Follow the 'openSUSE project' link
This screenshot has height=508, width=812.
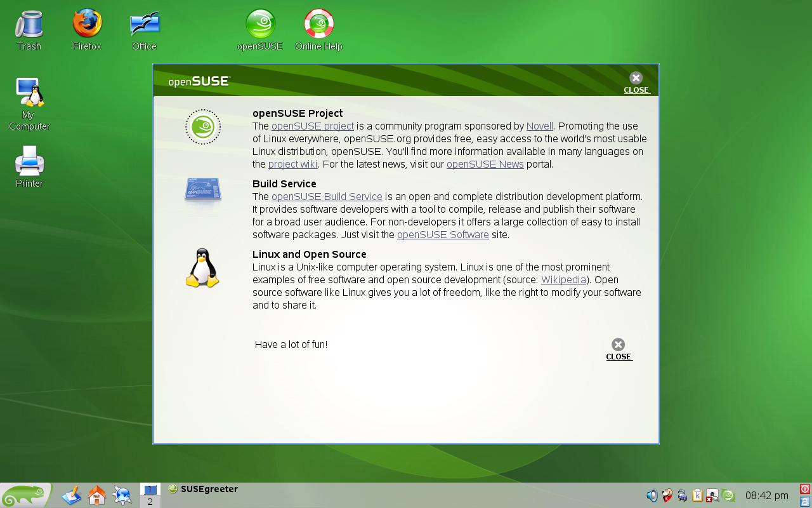313,126
